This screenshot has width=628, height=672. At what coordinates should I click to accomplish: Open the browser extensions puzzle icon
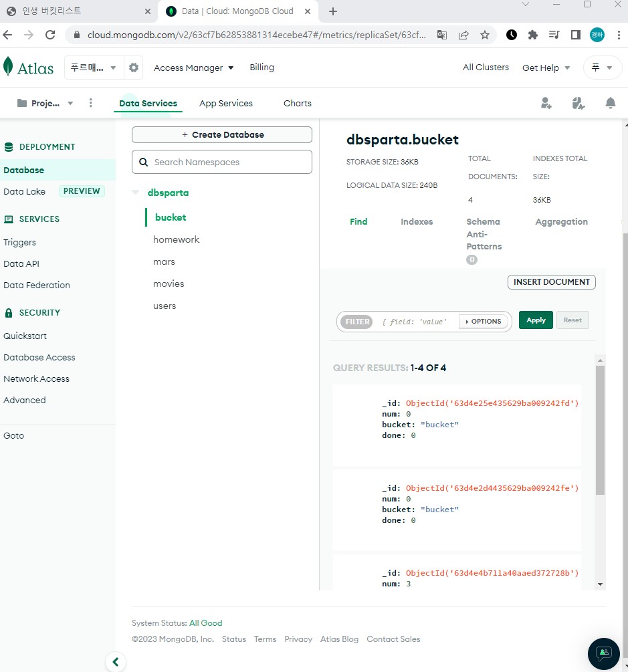click(533, 35)
